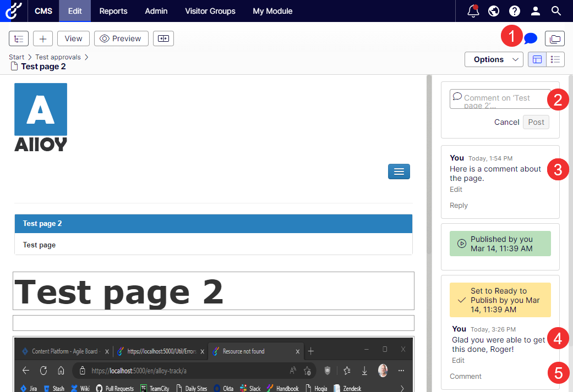Image resolution: width=573 pixels, height=392 pixels.
Task: Click the 'Test page 2' title under the breadcrumb
Action: point(43,67)
